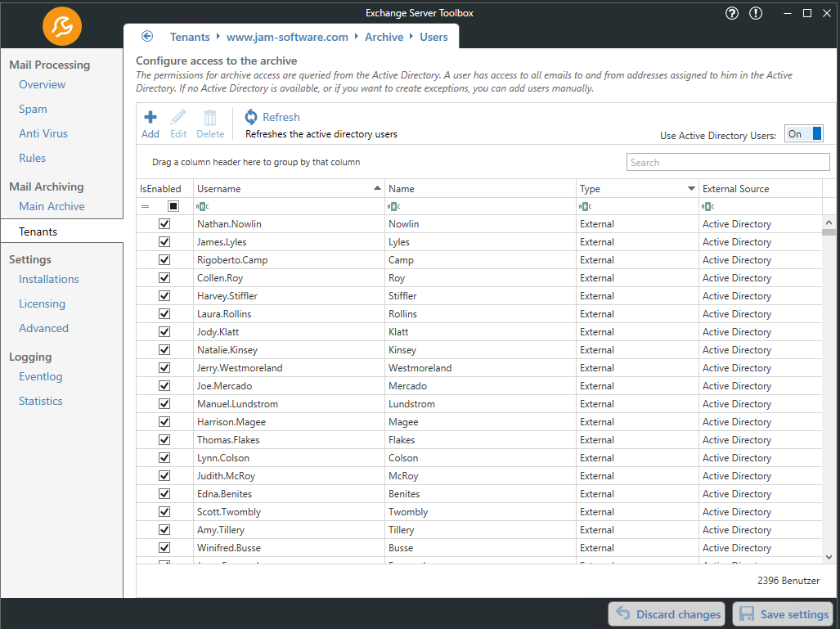Open the Edit user pencil icon
840x629 pixels.
click(x=178, y=122)
